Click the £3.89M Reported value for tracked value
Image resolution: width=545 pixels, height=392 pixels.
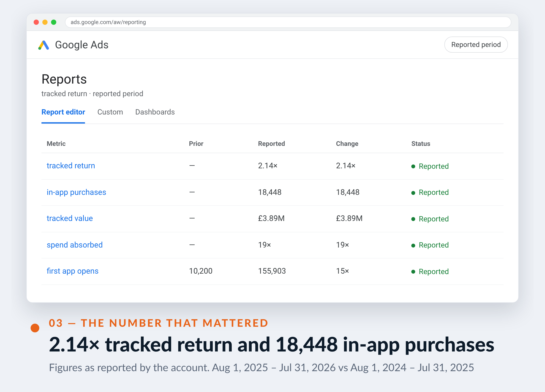pyautogui.click(x=271, y=218)
